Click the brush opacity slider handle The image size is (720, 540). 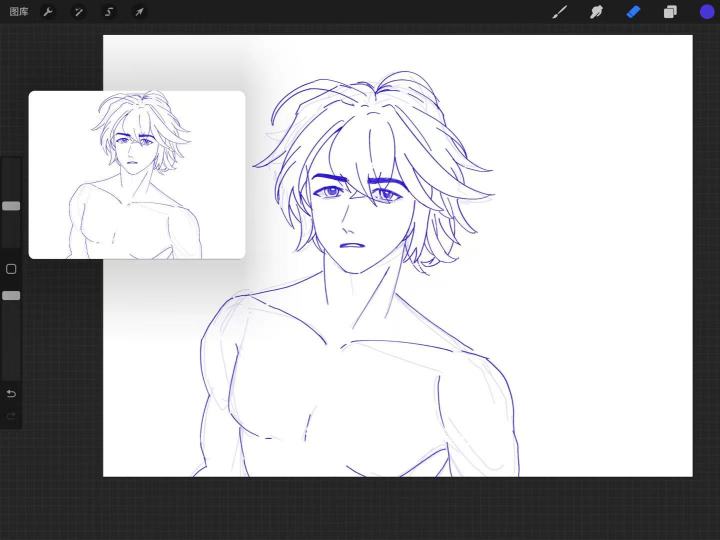[x=11, y=295]
